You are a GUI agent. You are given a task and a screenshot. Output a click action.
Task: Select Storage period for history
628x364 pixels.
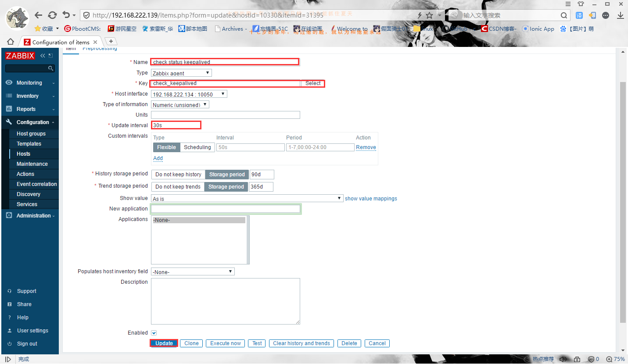(x=227, y=175)
